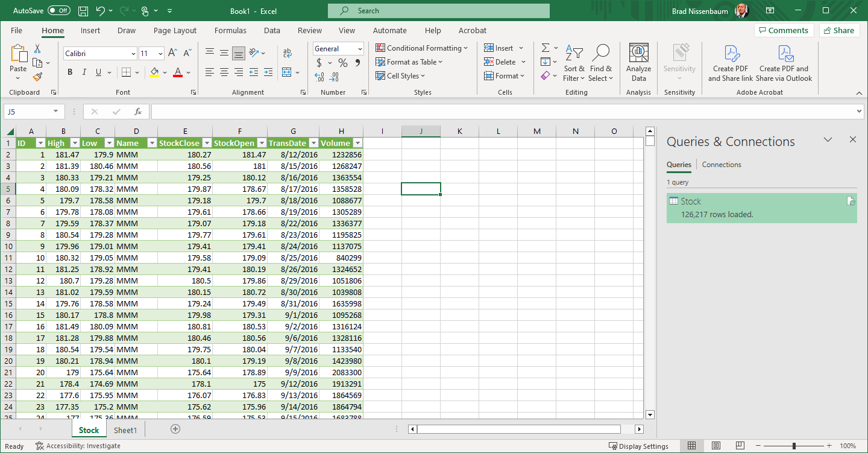The width and height of the screenshot is (868, 453).
Task: Expand the number format General dropdown
Action: click(x=360, y=49)
